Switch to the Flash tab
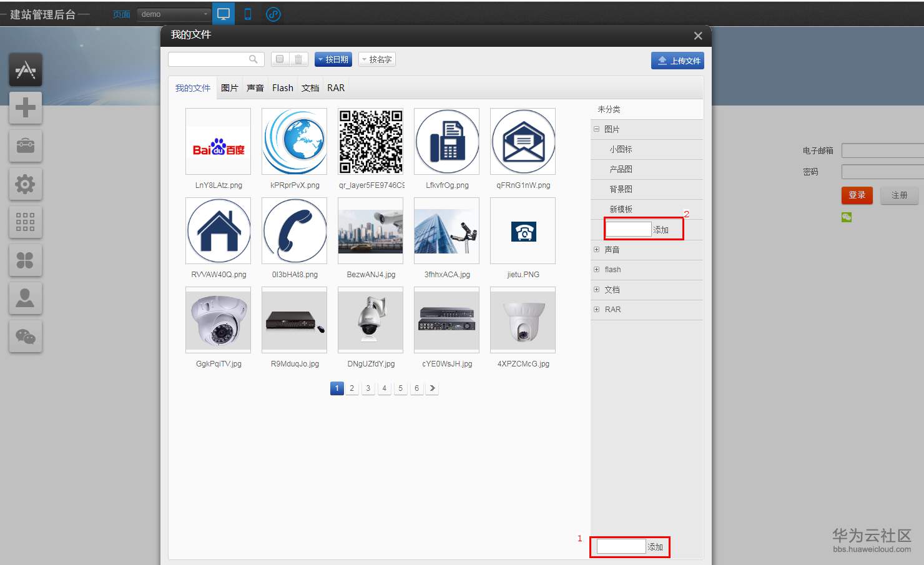 pyautogui.click(x=283, y=88)
